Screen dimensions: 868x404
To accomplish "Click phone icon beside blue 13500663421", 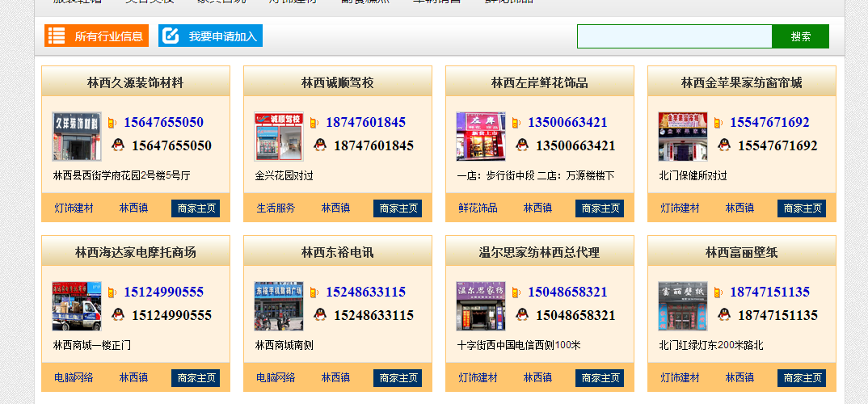I will coord(515,123).
